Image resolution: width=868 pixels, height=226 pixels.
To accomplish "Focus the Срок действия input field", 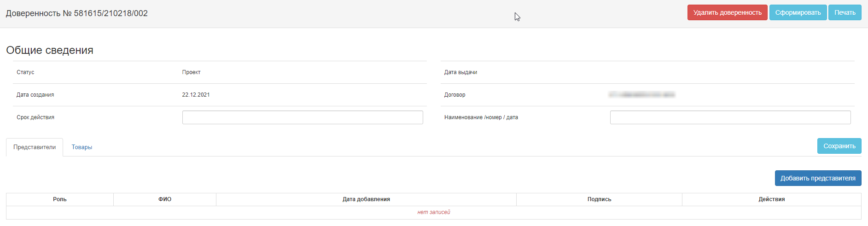I will tap(303, 117).
